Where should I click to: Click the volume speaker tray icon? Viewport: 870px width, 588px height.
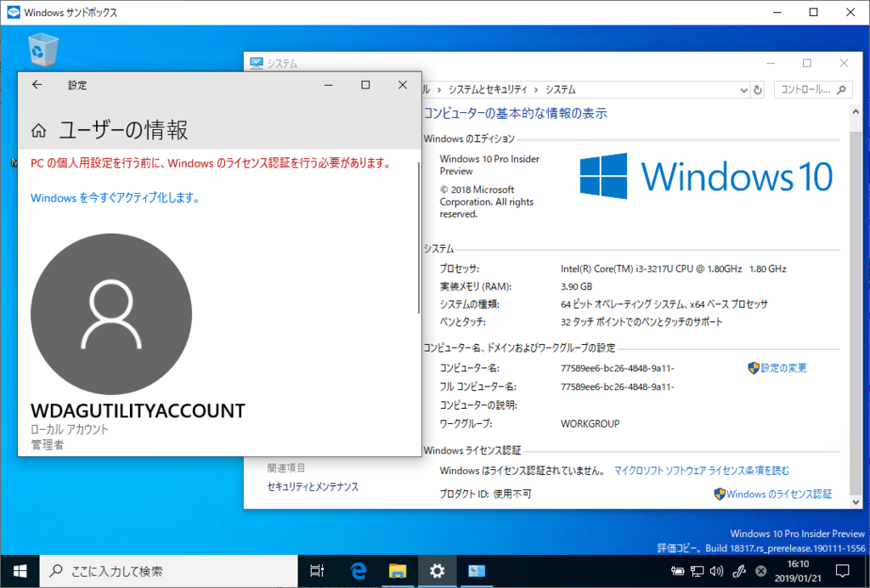click(716, 571)
